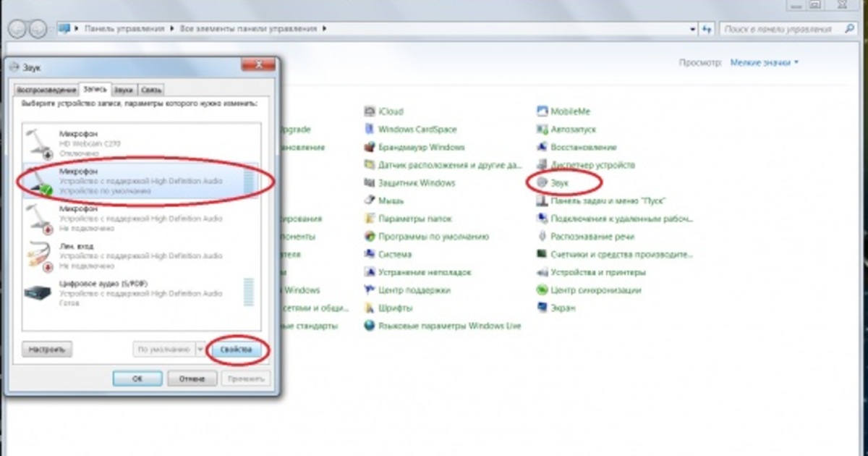Select the unplugged Микрофон device
This screenshot has height=456, width=868.
140,218
